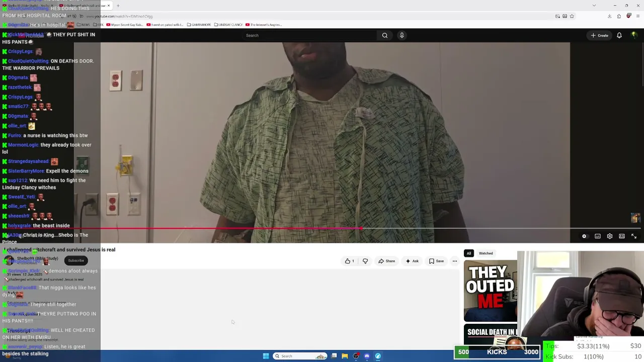Open the THEY OUTED ME video thumbnail
Image resolution: width=644 pixels, height=362 pixels.
point(491,291)
